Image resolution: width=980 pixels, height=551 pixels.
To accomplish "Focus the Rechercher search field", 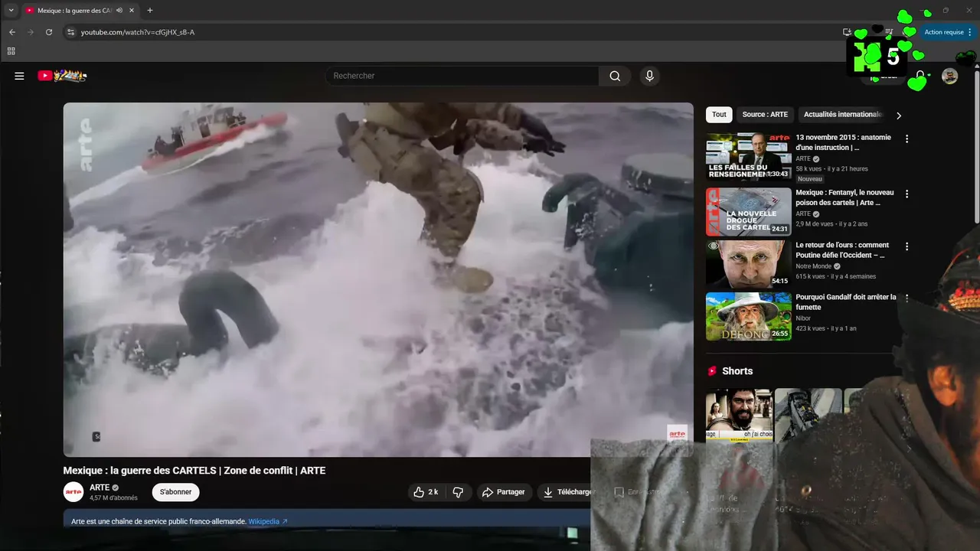I will pos(462,76).
